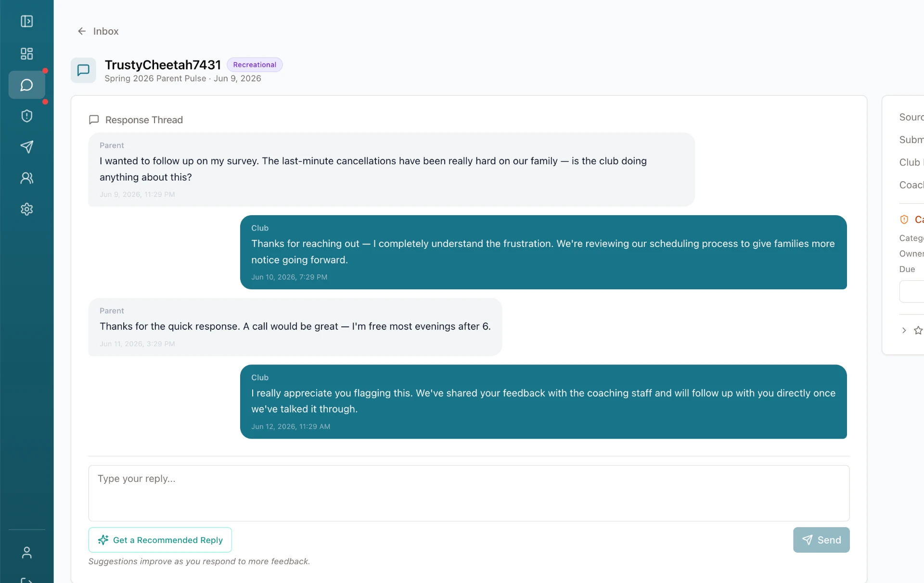The width and height of the screenshot is (924, 583).
Task: Click the message icon beside TrustyCheetah7431
Action: click(83, 70)
